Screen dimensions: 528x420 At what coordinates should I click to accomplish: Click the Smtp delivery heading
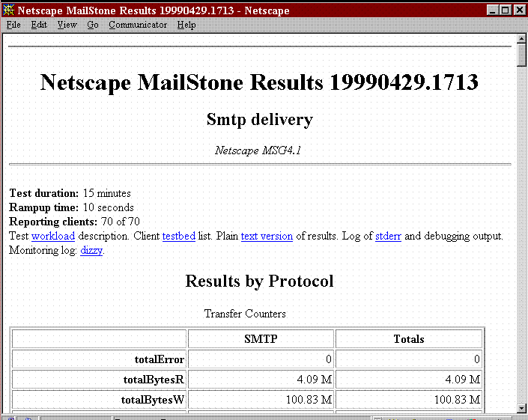pyautogui.click(x=260, y=120)
